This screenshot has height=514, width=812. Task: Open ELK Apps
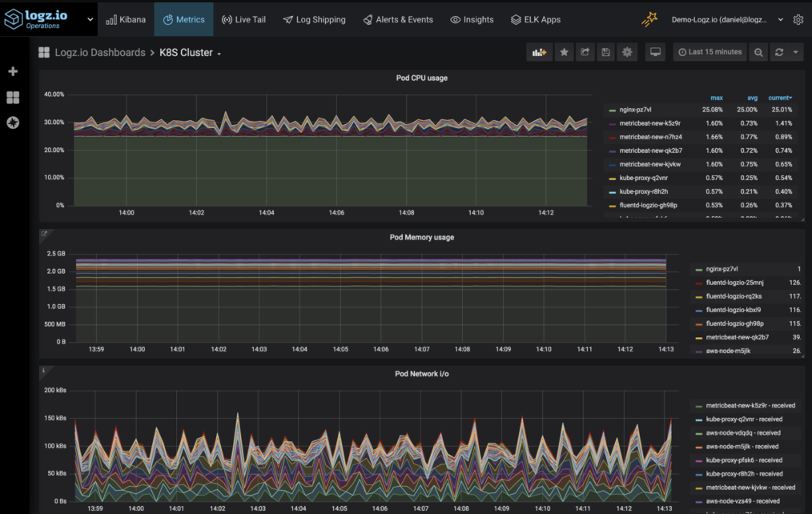click(536, 20)
